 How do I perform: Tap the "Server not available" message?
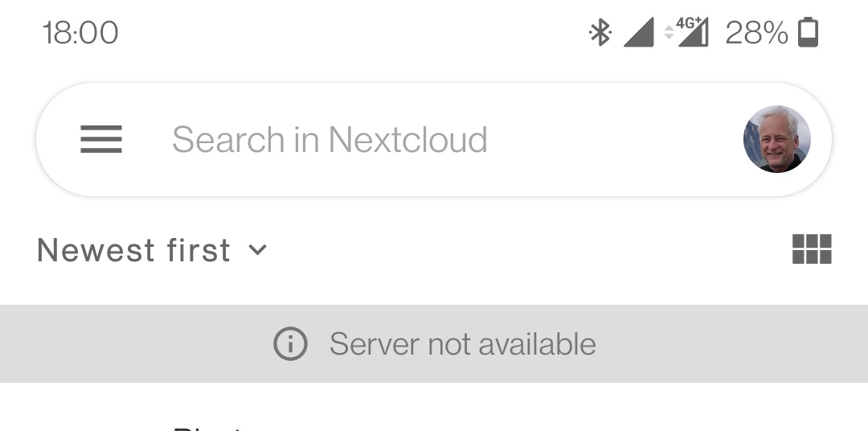(x=462, y=344)
